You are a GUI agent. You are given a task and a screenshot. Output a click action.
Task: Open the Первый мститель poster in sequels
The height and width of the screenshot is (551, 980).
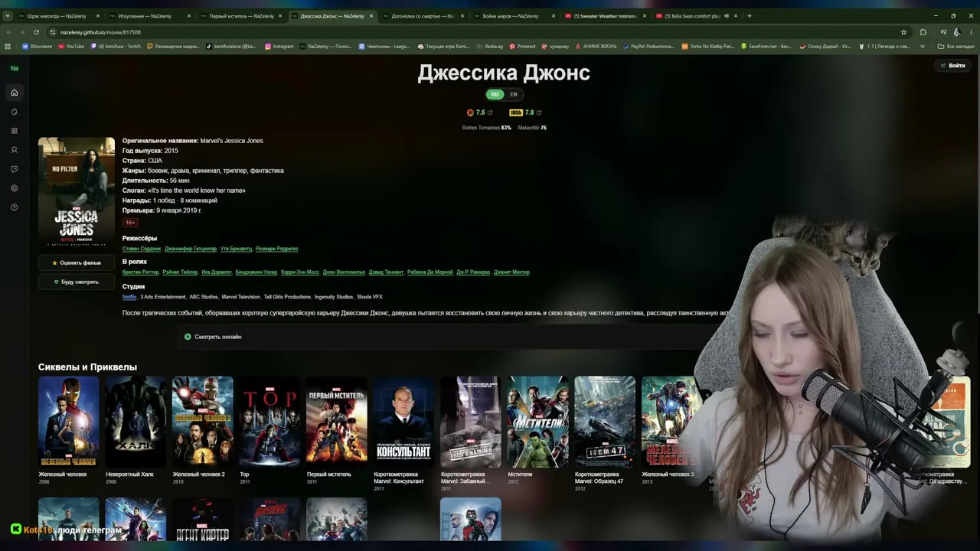pyautogui.click(x=337, y=421)
